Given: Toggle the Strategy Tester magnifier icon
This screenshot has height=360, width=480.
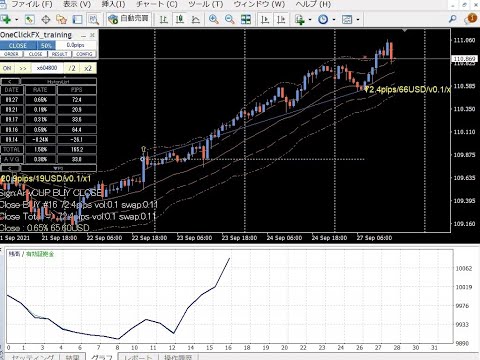Looking at the screenshot, I should [94, 19].
